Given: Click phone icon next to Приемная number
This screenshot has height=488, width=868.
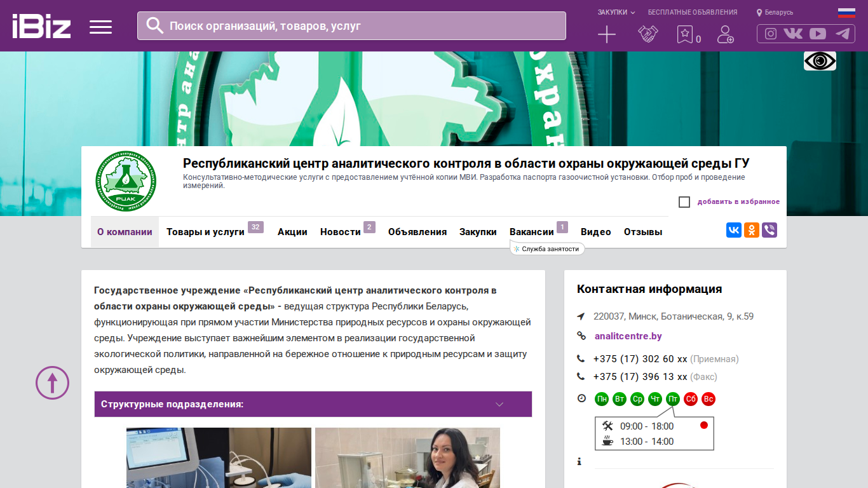Looking at the screenshot, I should point(581,359).
